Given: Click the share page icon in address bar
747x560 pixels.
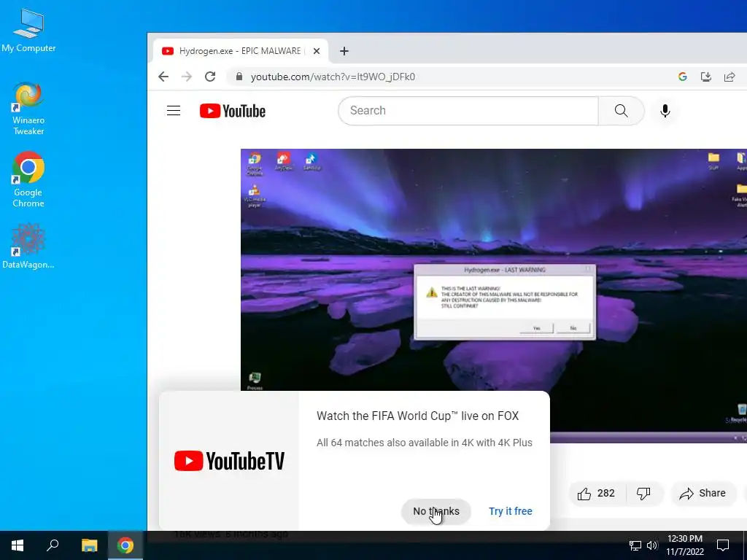Looking at the screenshot, I should (729, 77).
